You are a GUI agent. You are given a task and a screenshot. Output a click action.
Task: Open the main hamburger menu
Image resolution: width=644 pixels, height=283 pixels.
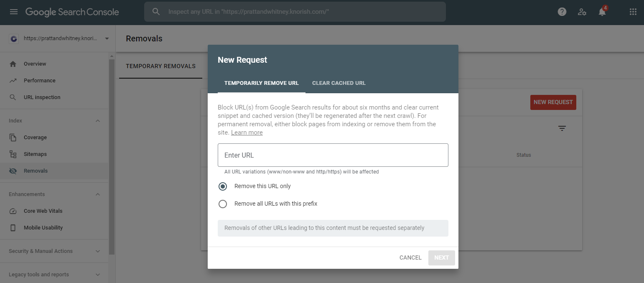pyautogui.click(x=14, y=12)
